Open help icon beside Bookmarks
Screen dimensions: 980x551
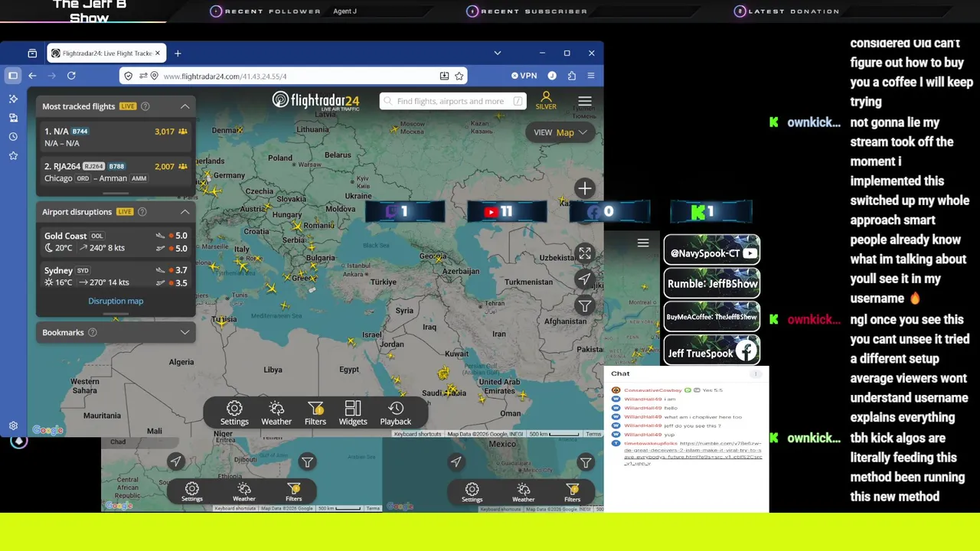click(x=93, y=333)
